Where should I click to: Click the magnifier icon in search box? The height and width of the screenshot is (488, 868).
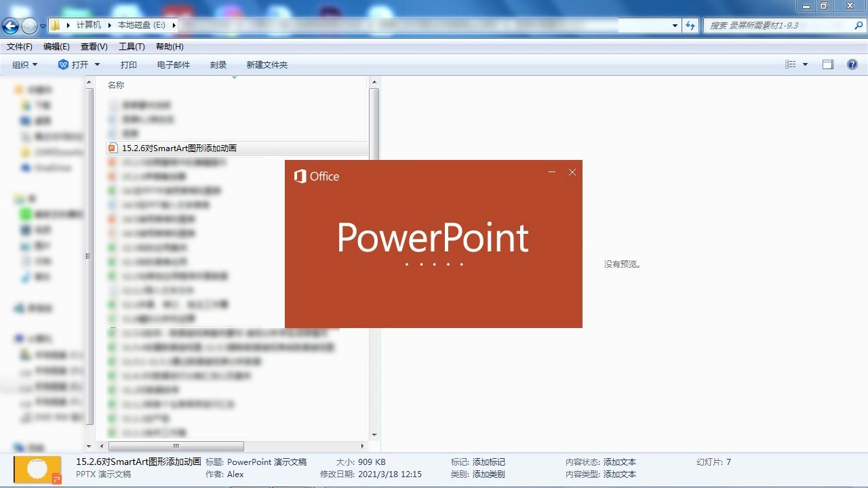(x=857, y=25)
